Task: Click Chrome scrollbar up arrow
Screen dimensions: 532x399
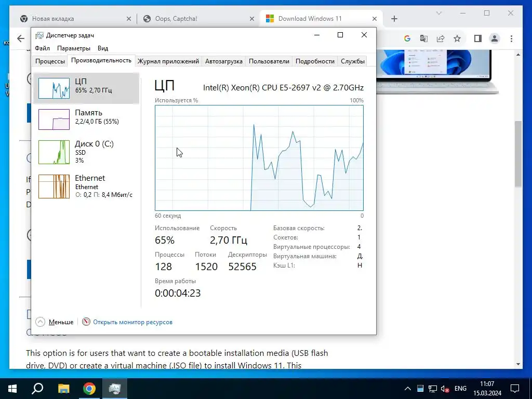Action: pos(518,54)
